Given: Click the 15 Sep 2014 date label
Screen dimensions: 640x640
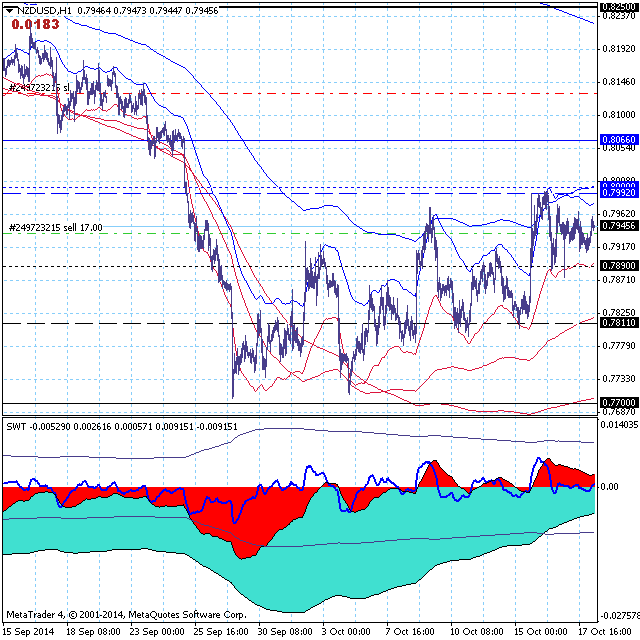Looking at the screenshot, I should [x=30, y=632].
